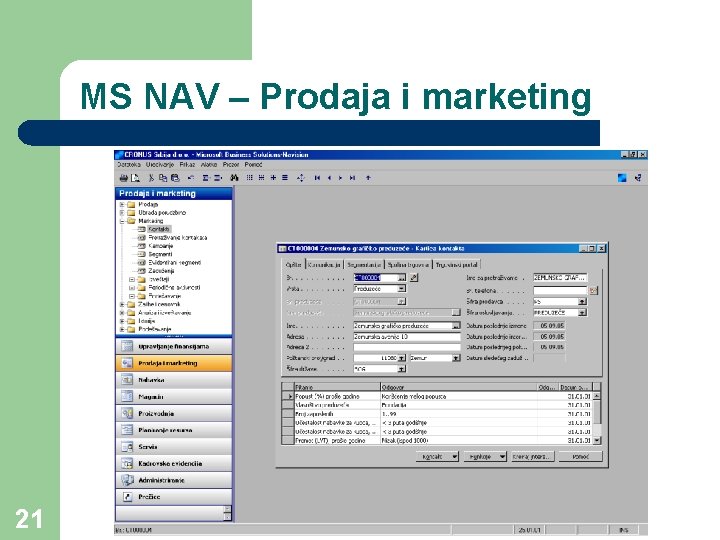Expand the Obrada porudžbina folder
720x540 pixels.
click(x=122, y=213)
